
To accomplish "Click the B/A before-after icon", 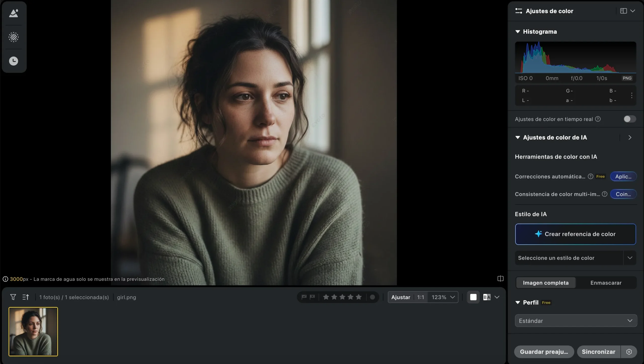I will pos(487,297).
